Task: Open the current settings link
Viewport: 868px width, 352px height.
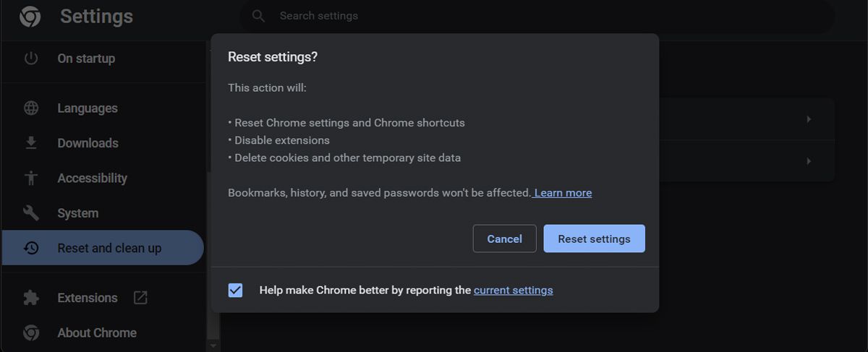Action: click(x=513, y=290)
